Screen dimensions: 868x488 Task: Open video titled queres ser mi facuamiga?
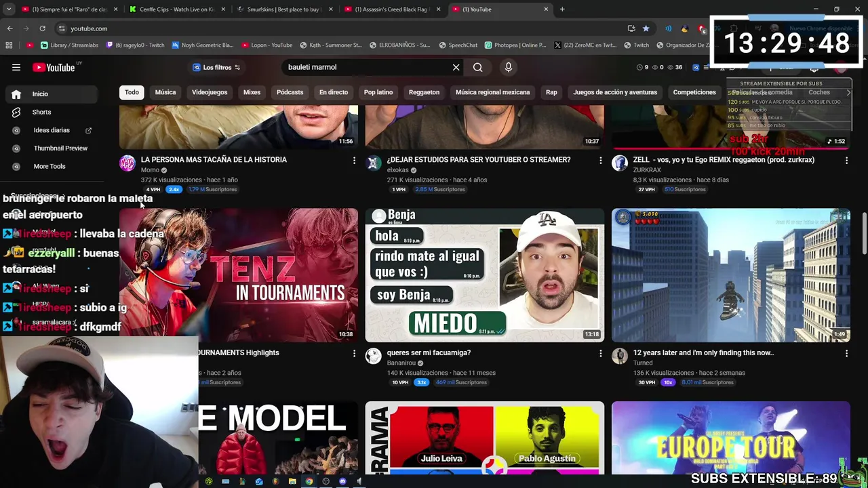(429, 352)
